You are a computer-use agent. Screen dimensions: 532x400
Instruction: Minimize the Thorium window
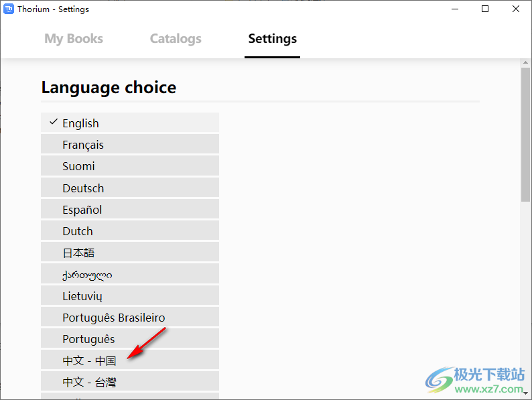point(455,9)
